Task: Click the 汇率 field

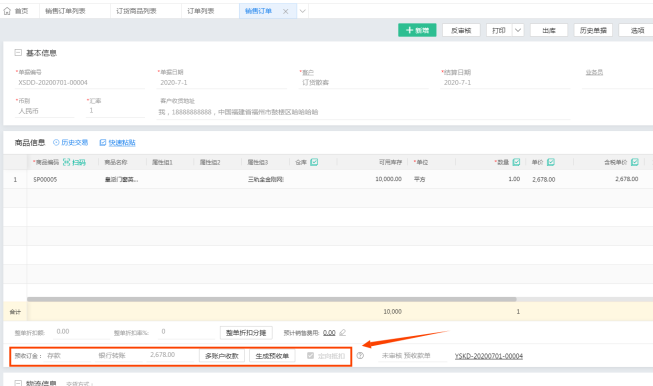Action: point(115,111)
